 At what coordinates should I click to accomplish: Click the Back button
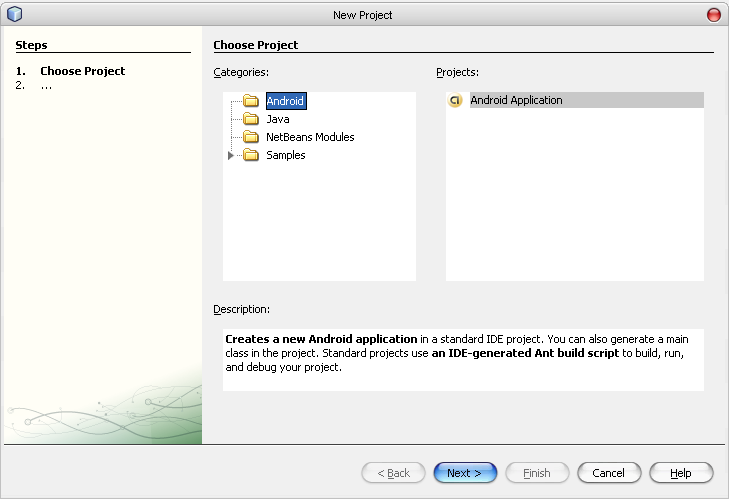tap(393, 473)
